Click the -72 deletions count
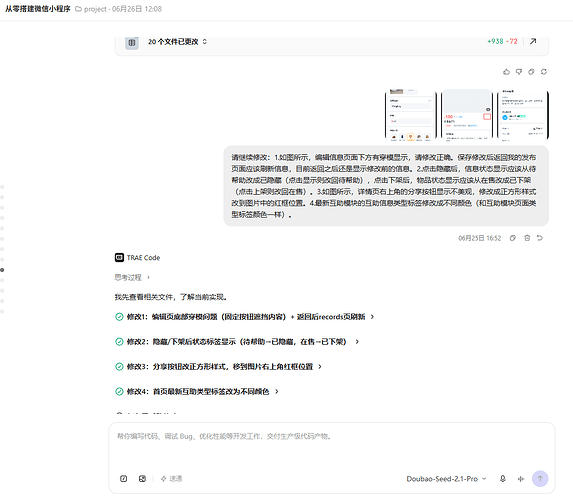Image resolution: width=573 pixels, height=500 pixels. pyautogui.click(x=512, y=41)
